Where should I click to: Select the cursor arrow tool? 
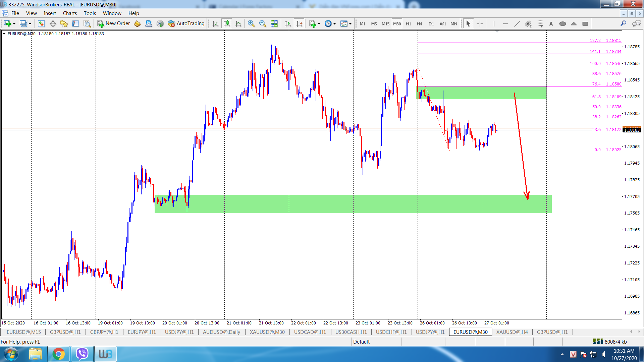[x=468, y=23]
